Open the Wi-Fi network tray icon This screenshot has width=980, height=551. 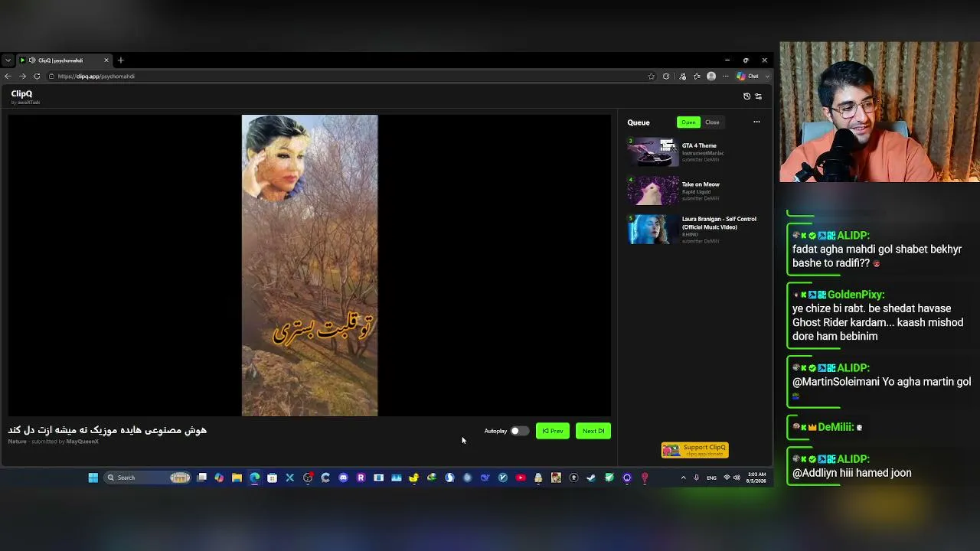[x=727, y=478]
